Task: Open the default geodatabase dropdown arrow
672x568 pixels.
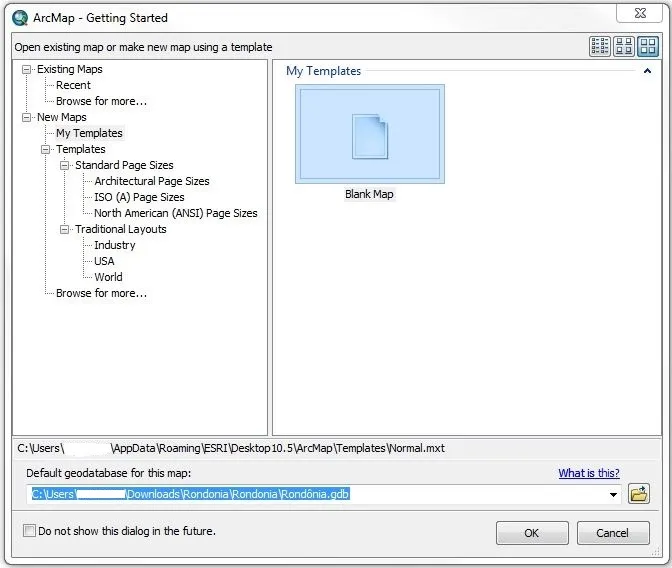Action: tap(613, 494)
